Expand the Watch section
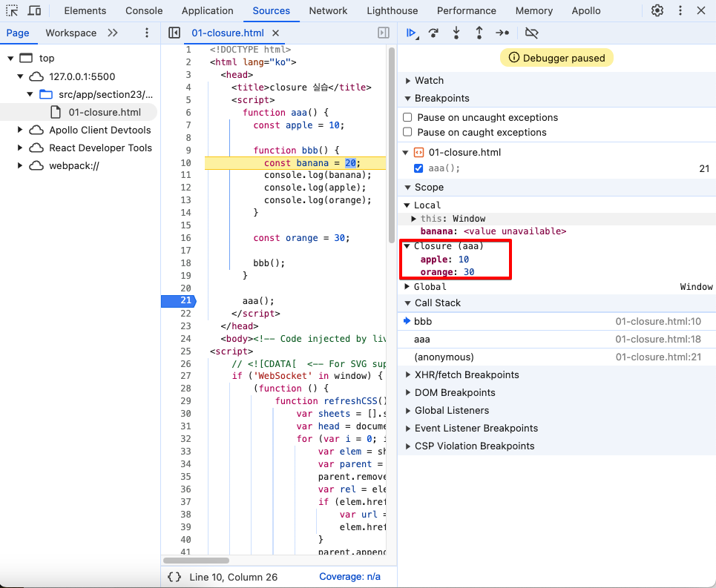Viewport: 716px width, 588px height. pyautogui.click(x=408, y=81)
